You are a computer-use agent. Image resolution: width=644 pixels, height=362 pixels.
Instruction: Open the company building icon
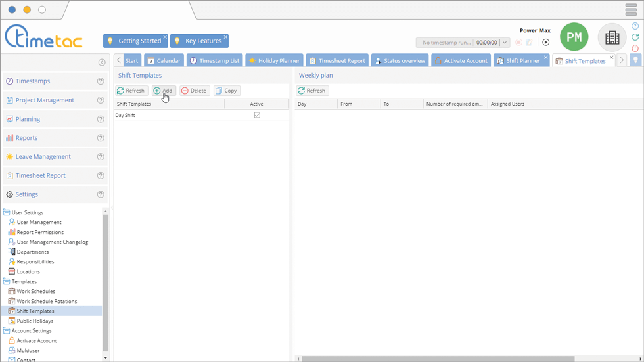[612, 37]
